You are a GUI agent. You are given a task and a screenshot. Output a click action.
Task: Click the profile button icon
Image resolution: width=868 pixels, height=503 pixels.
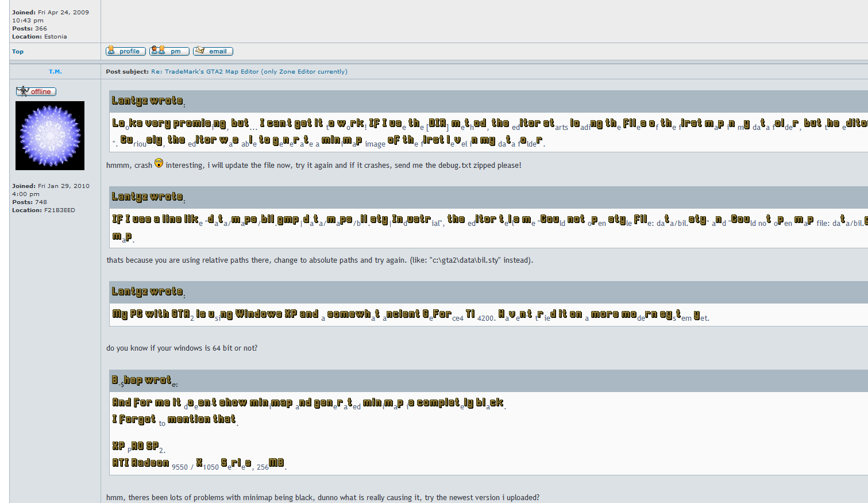[125, 51]
